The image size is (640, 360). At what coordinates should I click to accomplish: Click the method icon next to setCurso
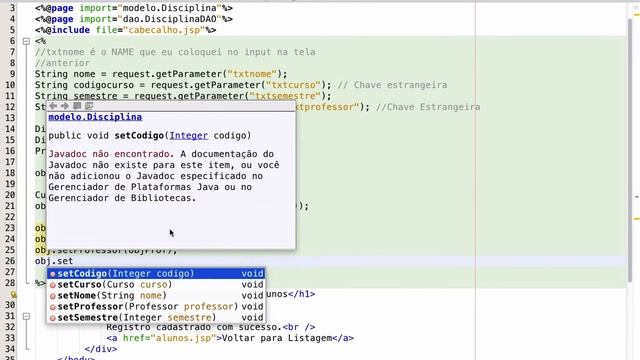(x=53, y=285)
